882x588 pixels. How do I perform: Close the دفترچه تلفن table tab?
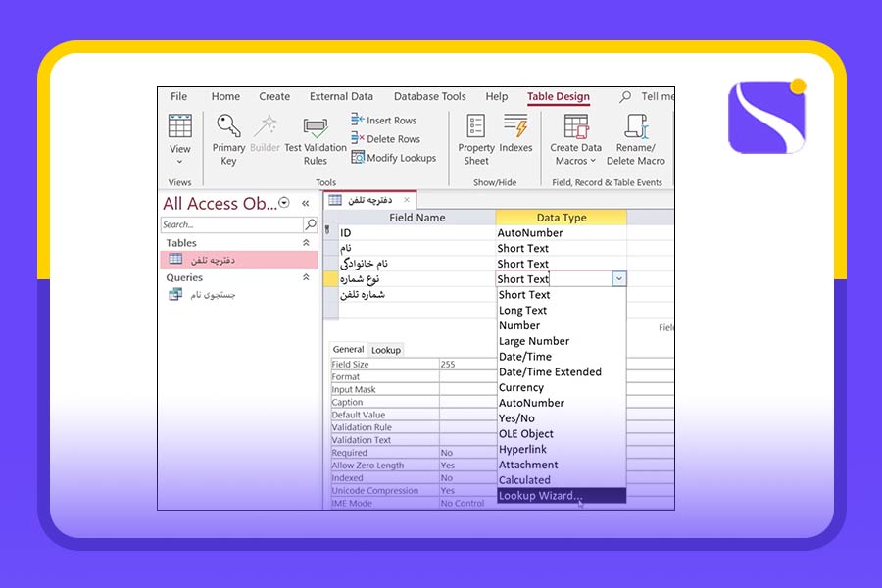click(407, 200)
